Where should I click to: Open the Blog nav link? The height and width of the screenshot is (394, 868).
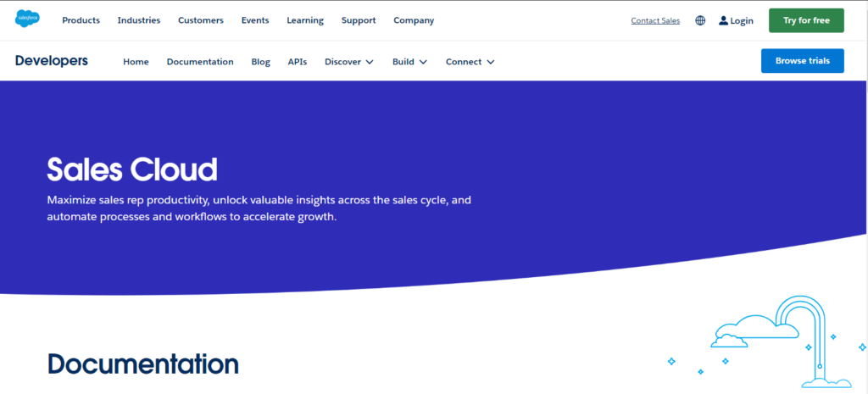(261, 62)
